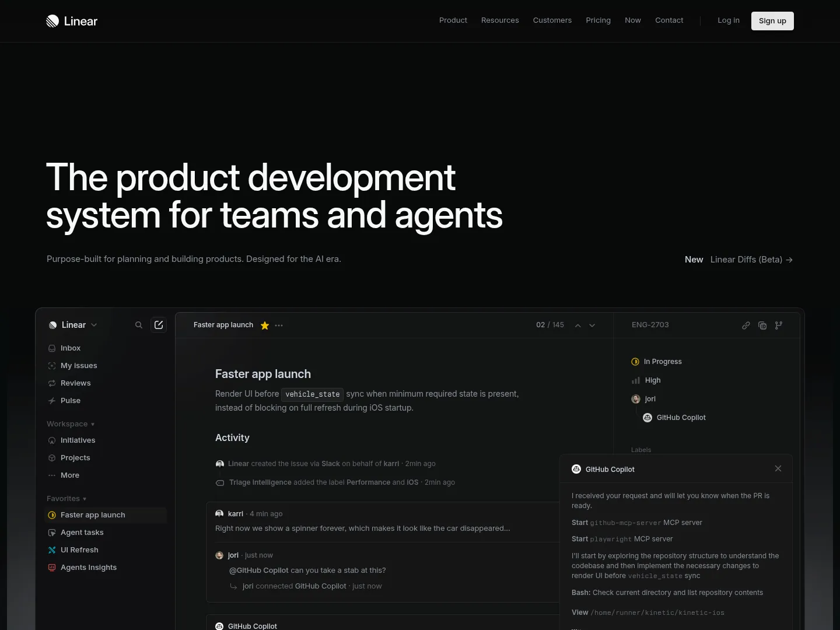The height and width of the screenshot is (630, 840).
Task: Click the Activity section heading
Action: (x=232, y=437)
